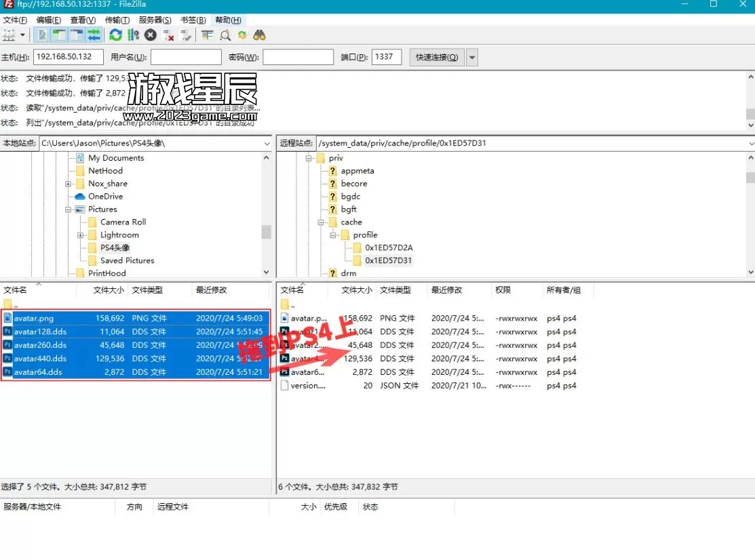Click the binoculars file search icon
755x560 pixels.
[x=260, y=35]
